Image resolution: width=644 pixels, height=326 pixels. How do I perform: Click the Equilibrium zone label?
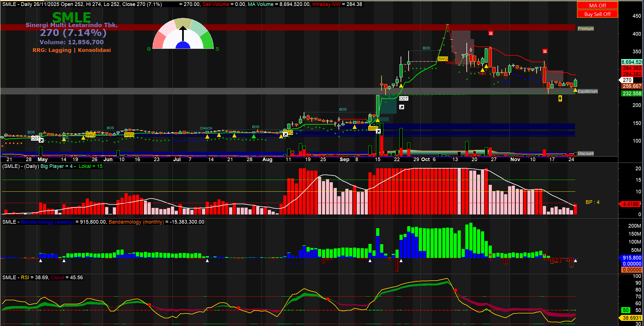pos(587,91)
